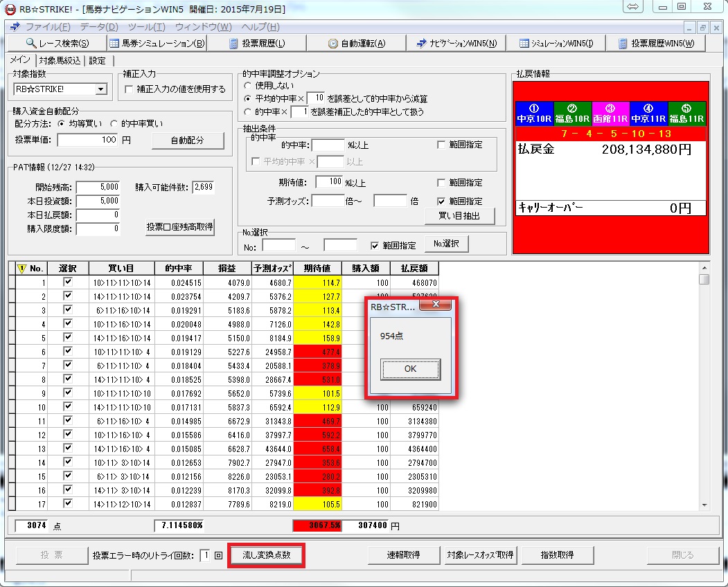This screenshot has width=728, height=587.
Task: Uncheck 選択 box in row 1
Action: 68,282
